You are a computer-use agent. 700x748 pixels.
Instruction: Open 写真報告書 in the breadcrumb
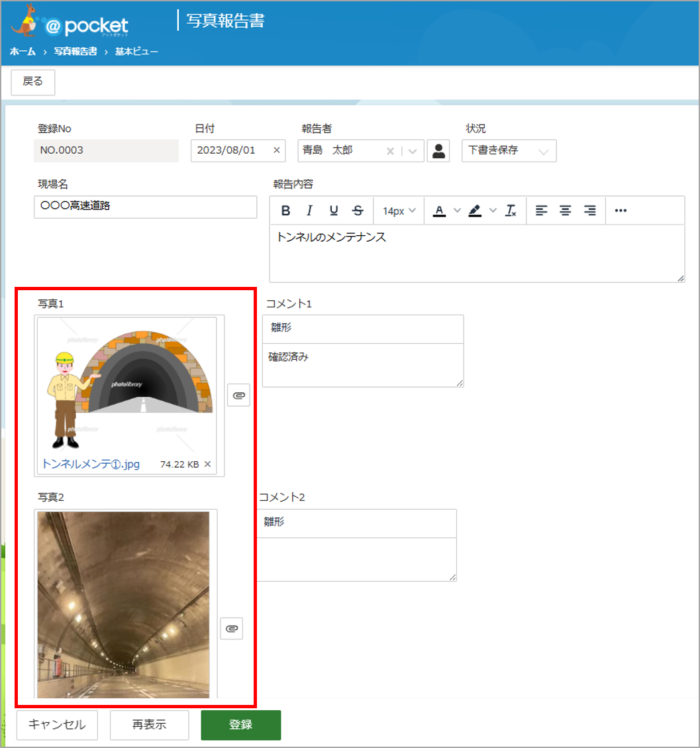click(75, 51)
